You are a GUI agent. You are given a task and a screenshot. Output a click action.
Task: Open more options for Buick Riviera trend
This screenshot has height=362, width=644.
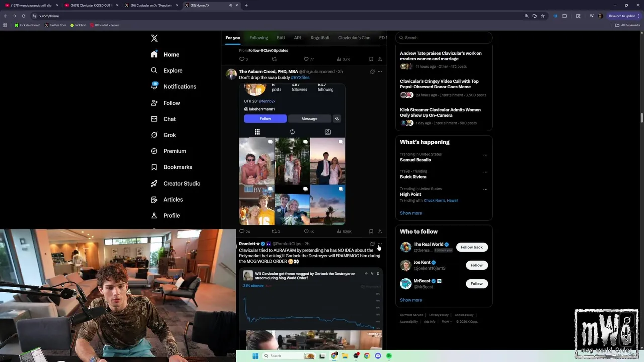click(485, 172)
